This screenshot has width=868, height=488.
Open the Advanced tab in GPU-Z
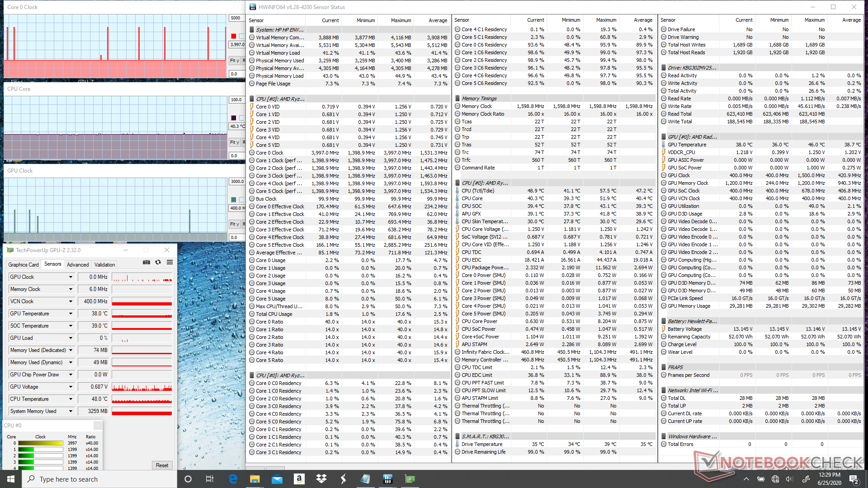pyautogui.click(x=78, y=265)
